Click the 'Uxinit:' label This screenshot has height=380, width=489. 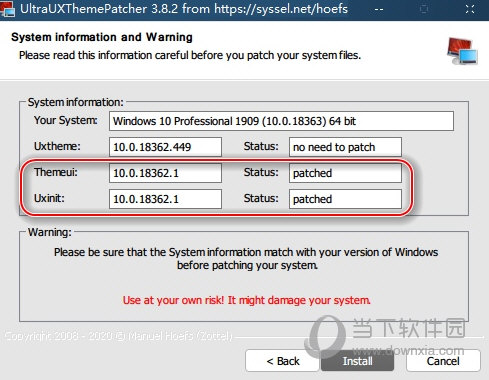pyautogui.click(x=49, y=198)
